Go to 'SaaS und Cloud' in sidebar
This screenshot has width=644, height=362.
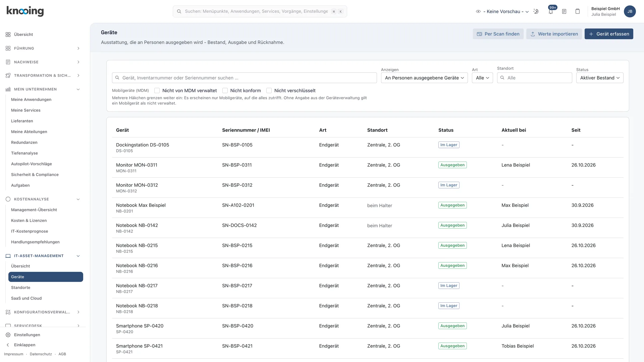(26, 298)
